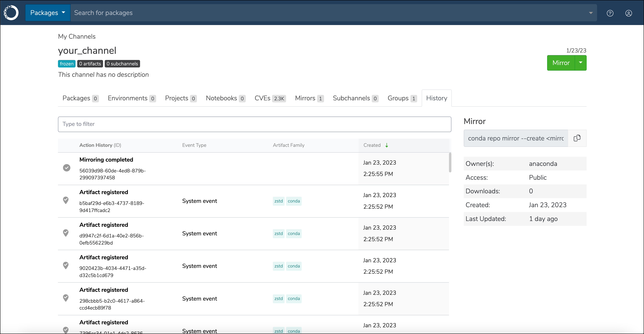644x334 pixels.
Task: Click the history table scrollbar
Action: click(450, 163)
